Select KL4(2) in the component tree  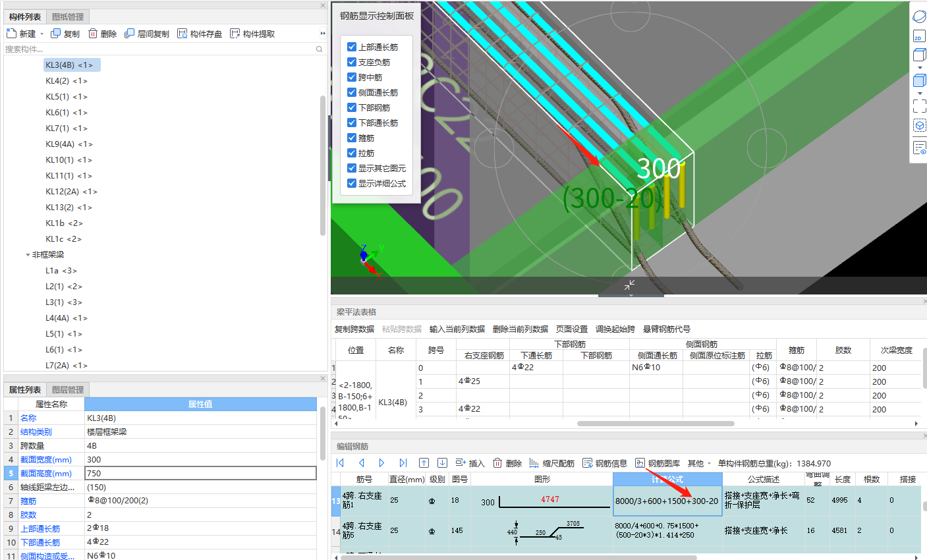pos(66,81)
